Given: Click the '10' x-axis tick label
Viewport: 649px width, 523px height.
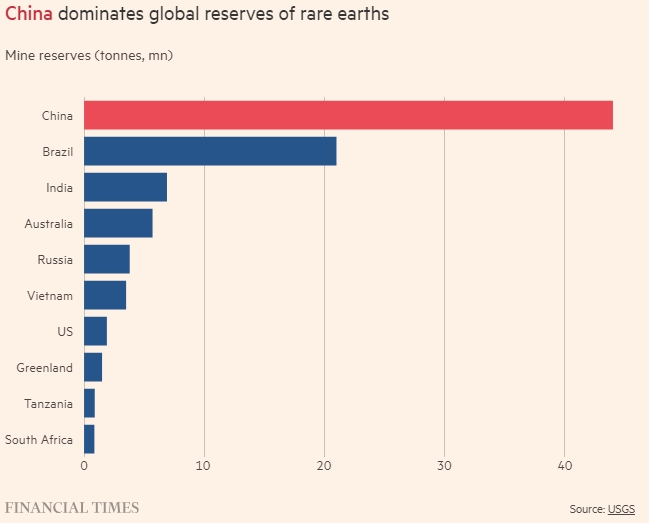Looking at the screenshot, I should 204,466.
